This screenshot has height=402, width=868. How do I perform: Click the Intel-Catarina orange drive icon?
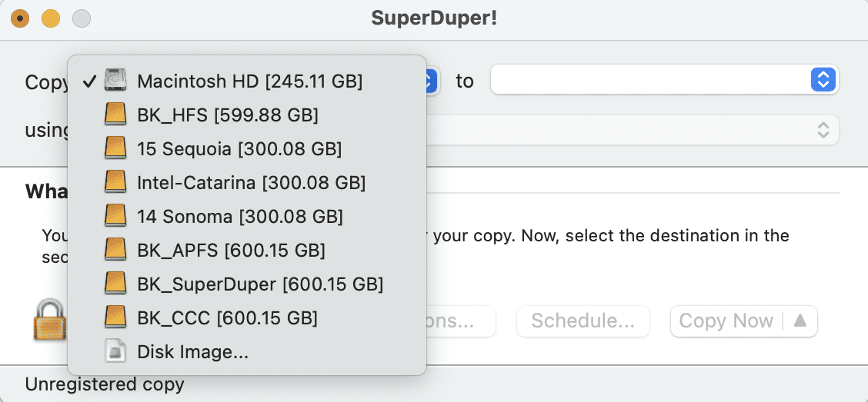coord(115,182)
